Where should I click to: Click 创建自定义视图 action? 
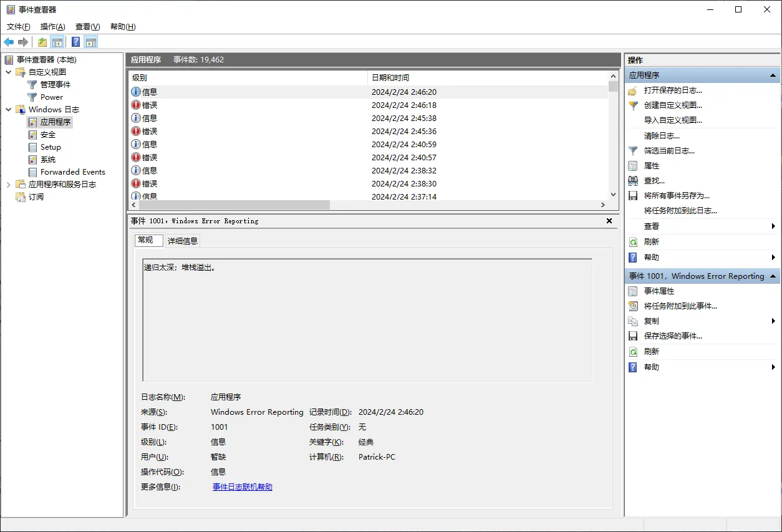pos(673,105)
